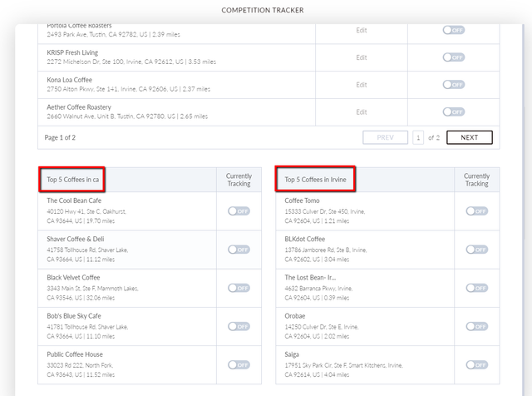Click the 2660 Walnut Ave address line
Screen dimensions: 532x396
(127, 116)
